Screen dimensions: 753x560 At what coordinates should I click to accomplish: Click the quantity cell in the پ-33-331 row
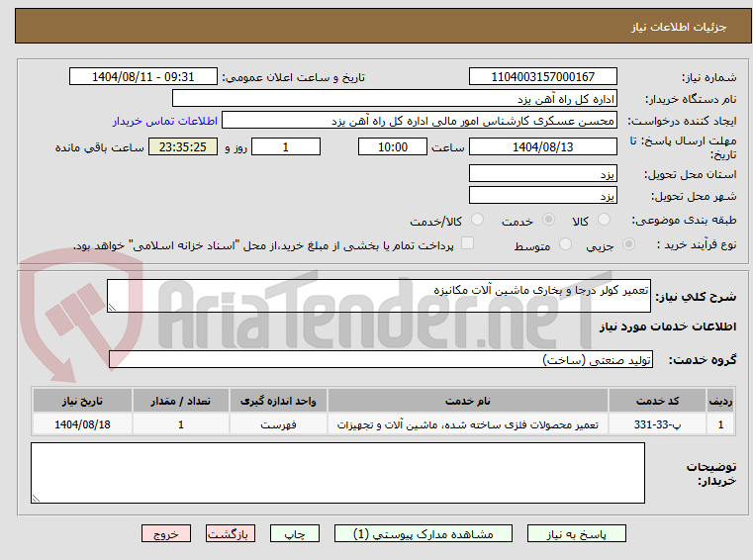180,424
